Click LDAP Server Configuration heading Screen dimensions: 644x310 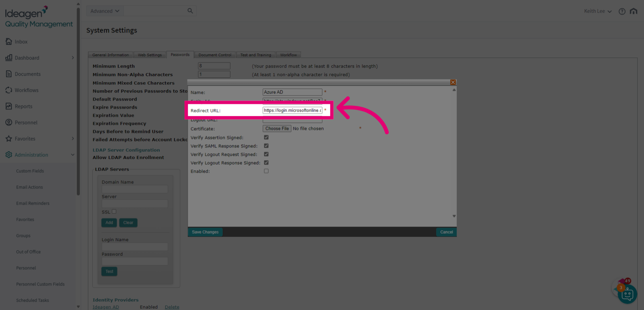pyautogui.click(x=126, y=150)
